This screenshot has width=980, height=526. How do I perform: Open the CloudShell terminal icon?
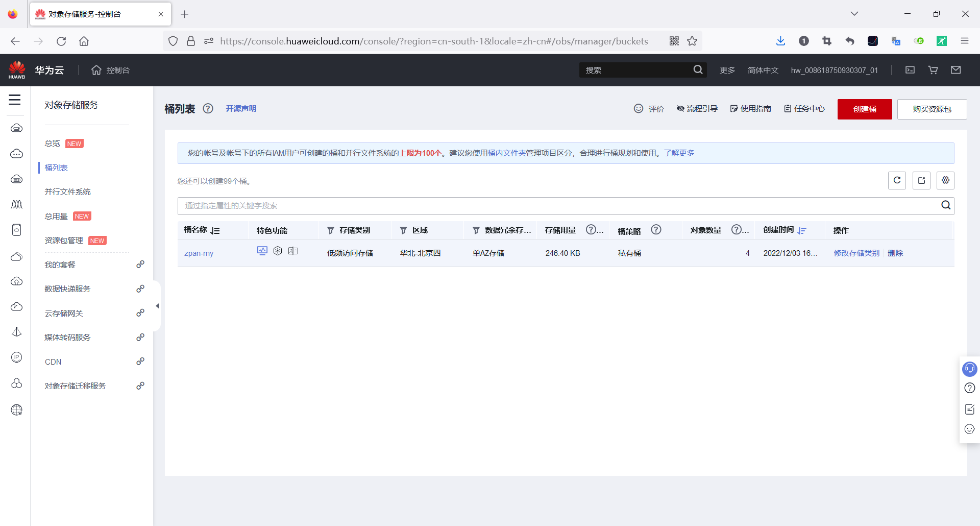pyautogui.click(x=910, y=70)
